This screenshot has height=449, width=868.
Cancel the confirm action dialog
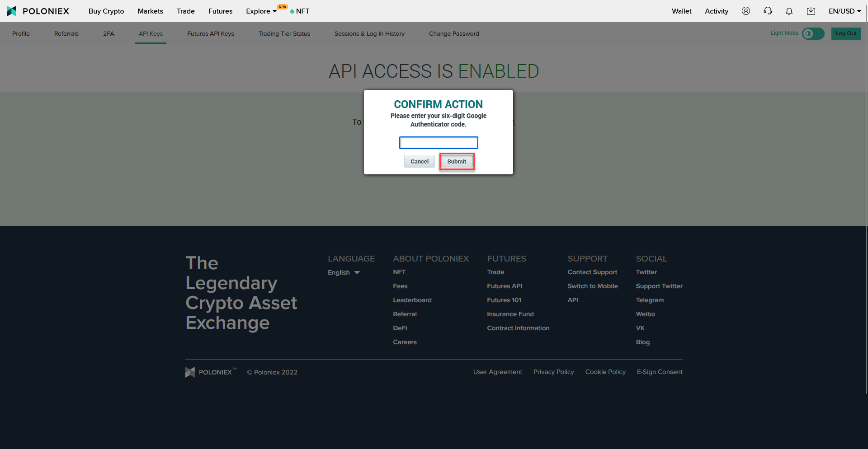419,161
